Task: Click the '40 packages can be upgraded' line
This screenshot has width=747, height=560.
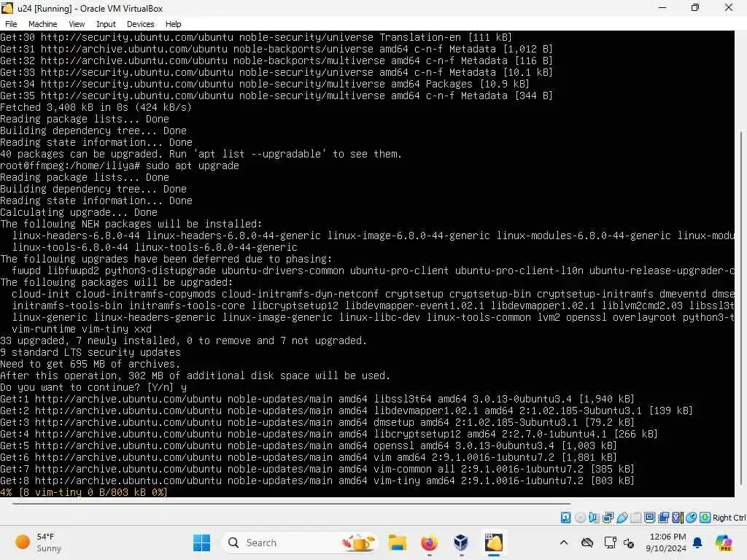Action: (201, 154)
